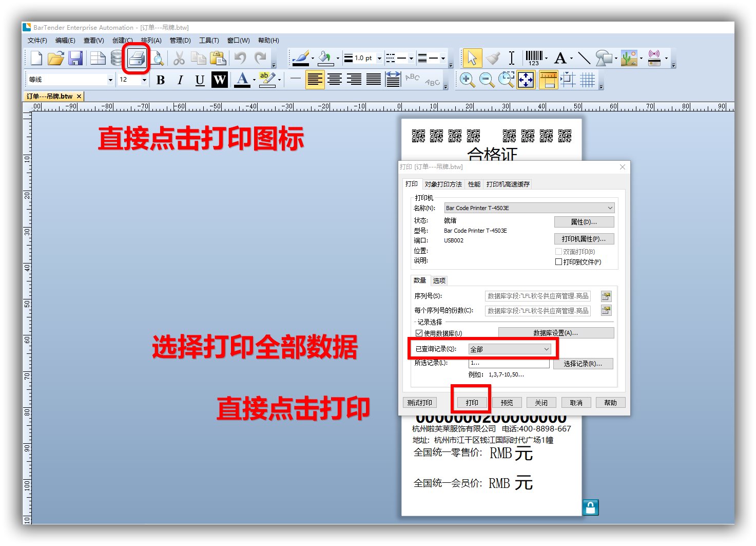Select the Barcode creation tool
The height and width of the screenshot is (546, 756).
(534, 58)
